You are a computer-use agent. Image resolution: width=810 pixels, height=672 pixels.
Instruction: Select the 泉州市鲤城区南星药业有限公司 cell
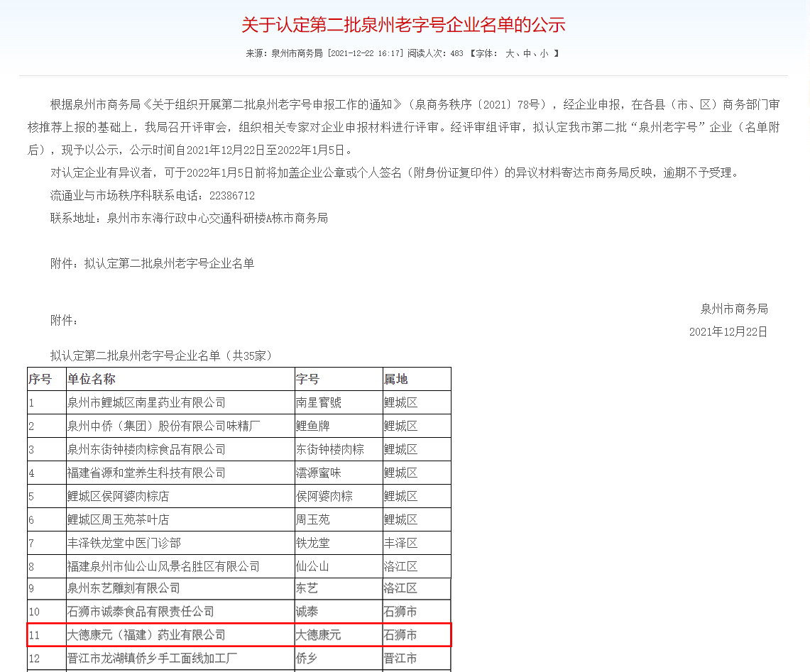click(146, 403)
